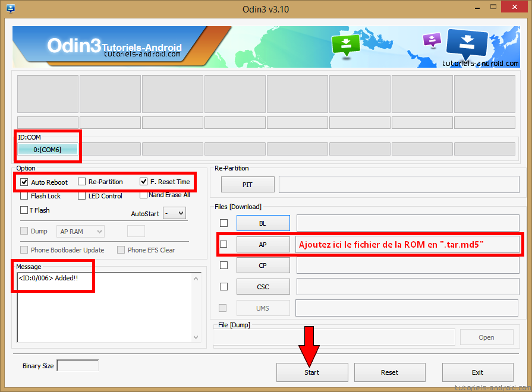Click the green download icon in banner
Image resolution: width=532 pixels, height=392 pixels.
(346, 46)
